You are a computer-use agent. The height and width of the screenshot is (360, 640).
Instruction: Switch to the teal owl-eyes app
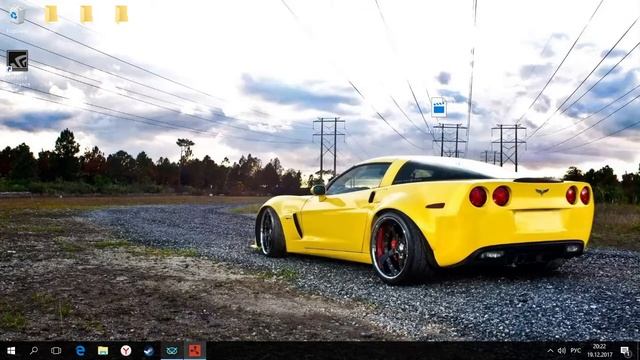point(172,351)
